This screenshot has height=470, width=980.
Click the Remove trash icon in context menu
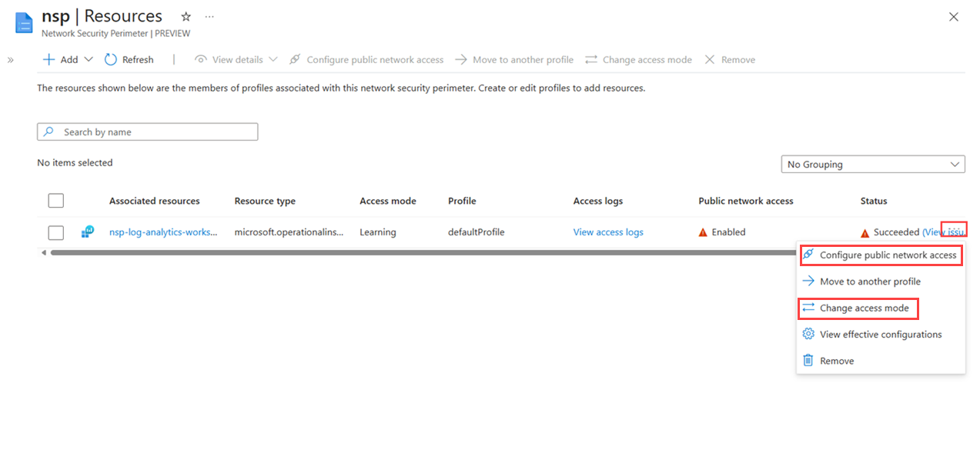pyautogui.click(x=808, y=360)
